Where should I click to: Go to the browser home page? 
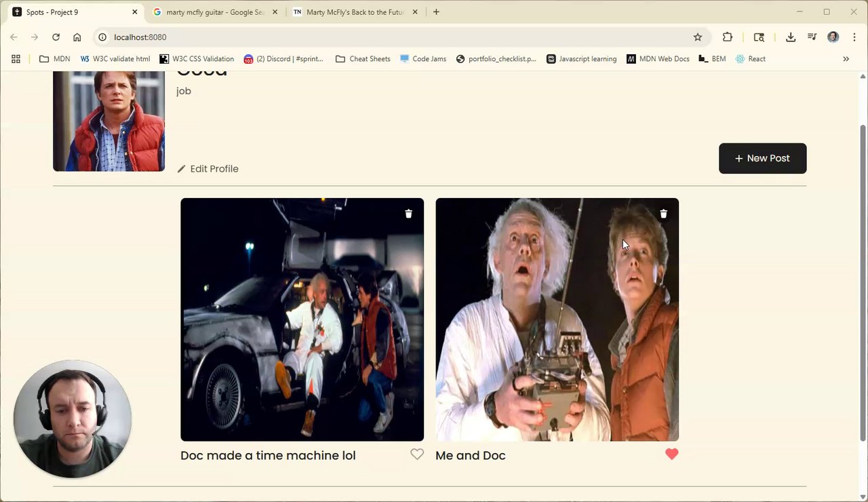click(x=77, y=37)
